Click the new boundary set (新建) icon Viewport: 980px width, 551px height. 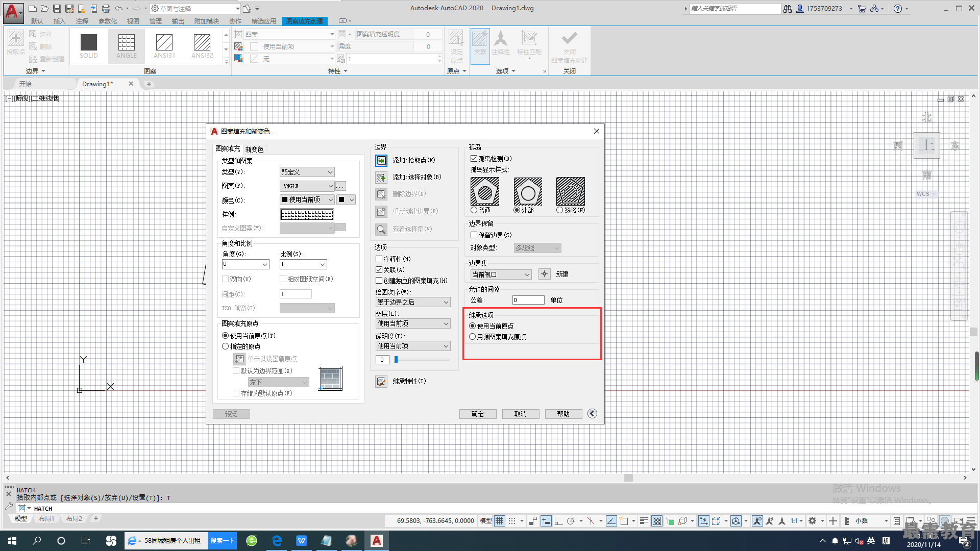(x=545, y=274)
